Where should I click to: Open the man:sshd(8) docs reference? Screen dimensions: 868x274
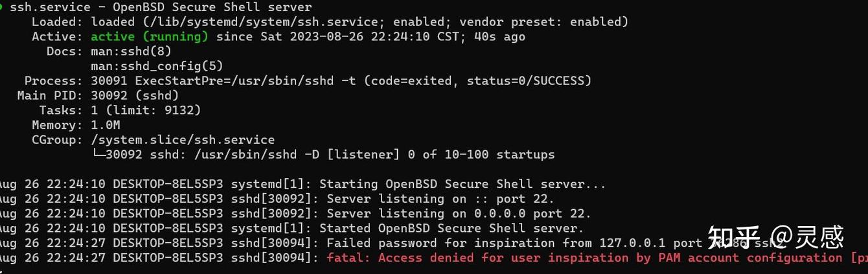[131, 51]
